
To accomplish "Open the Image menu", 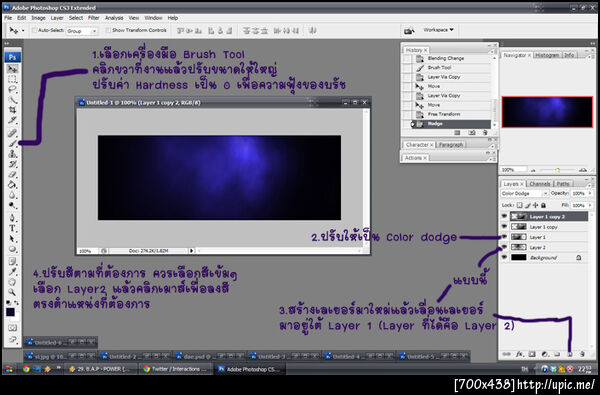I will point(38,18).
